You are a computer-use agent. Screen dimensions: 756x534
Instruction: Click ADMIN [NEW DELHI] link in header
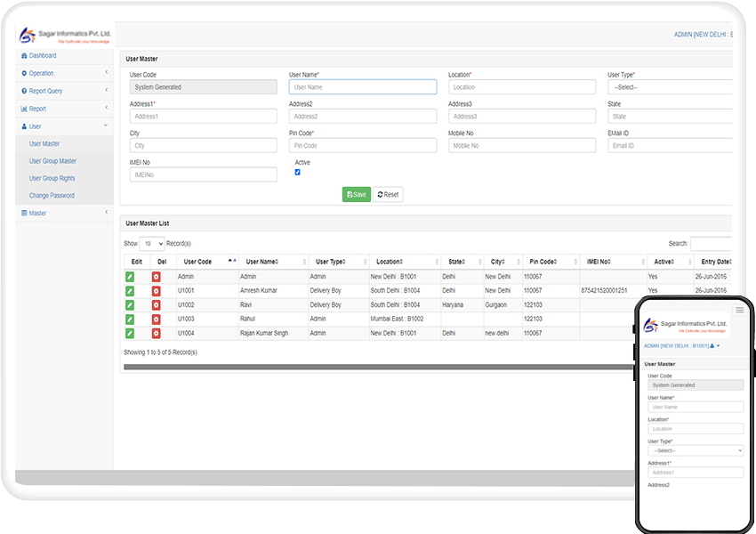tap(703, 35)
